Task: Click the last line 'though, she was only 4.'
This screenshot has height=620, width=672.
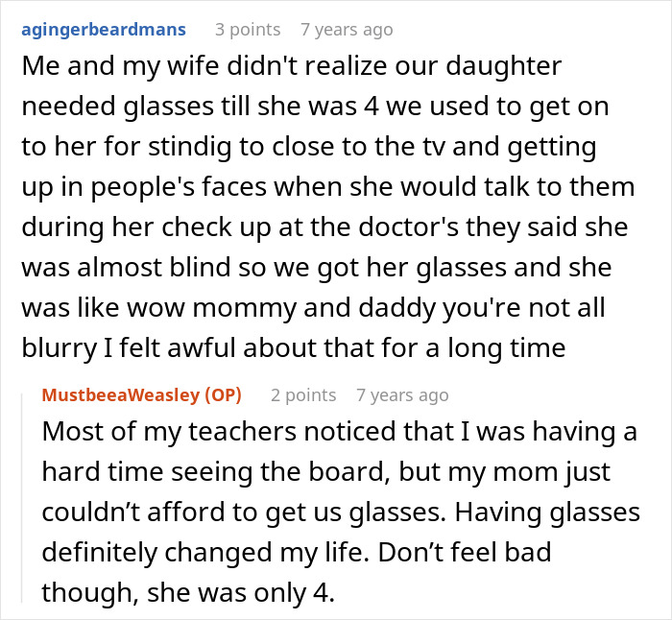Action: 188,593
